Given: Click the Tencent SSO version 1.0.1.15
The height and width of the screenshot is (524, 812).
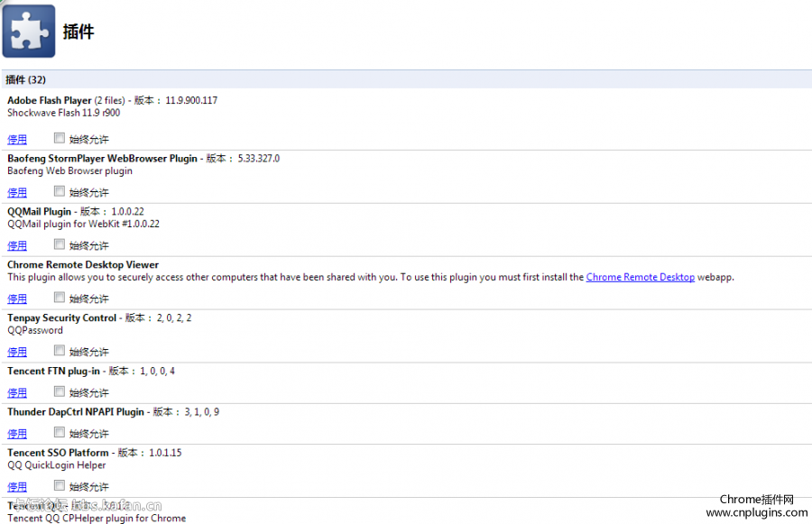Looking at the screenshot, I should (x=165, y=453).
